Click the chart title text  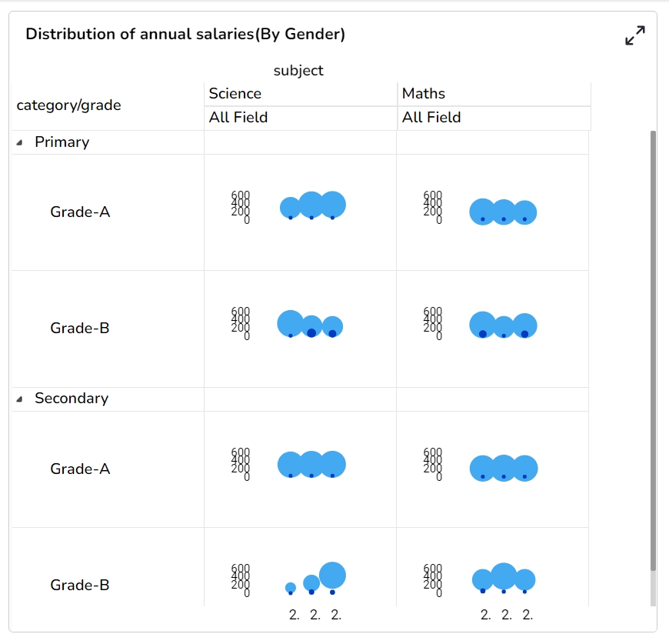(185, 35)
